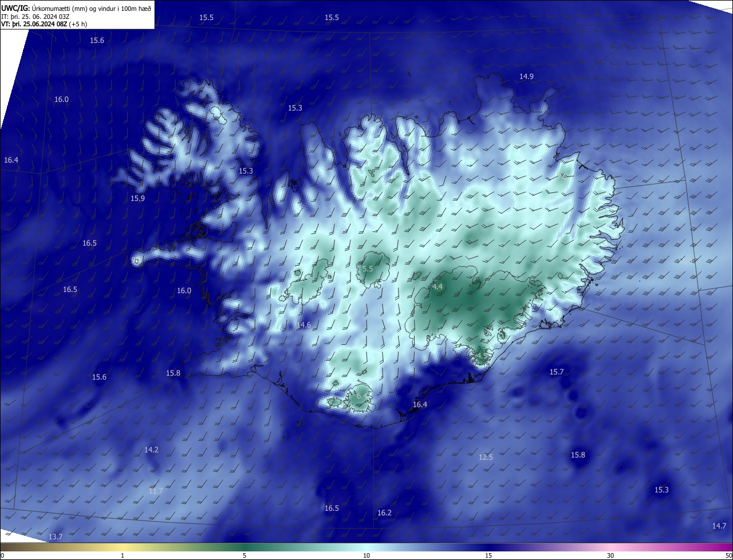
Task: Click the 14.2 value in the southwest ocean
Action: pos(151,449)
